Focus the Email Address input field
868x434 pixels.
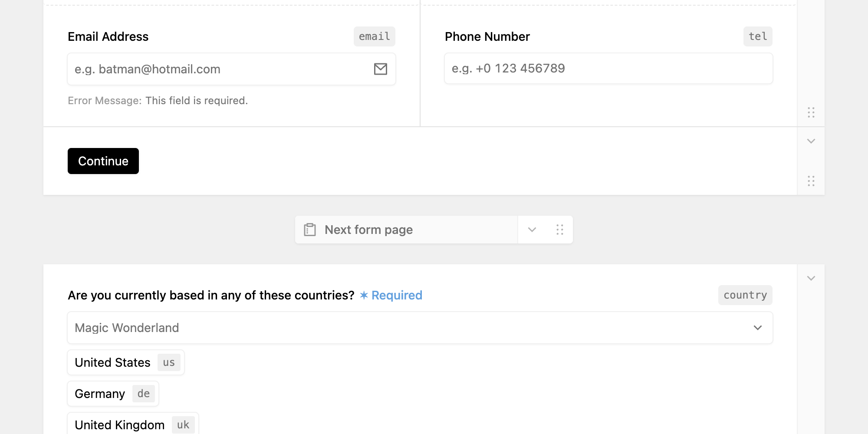pos(231,69)
